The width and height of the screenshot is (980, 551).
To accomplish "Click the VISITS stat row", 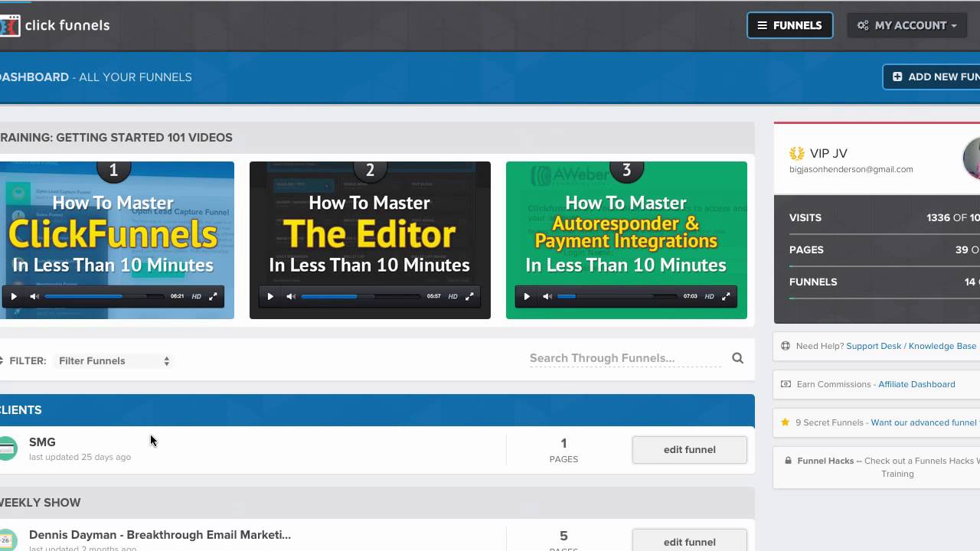I will [x=884, y=218].
